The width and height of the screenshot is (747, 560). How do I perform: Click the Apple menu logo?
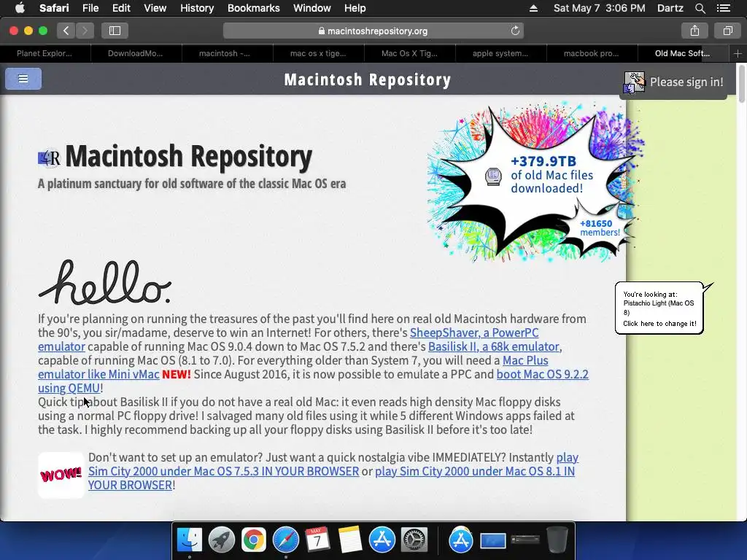(x=20, y=8)
